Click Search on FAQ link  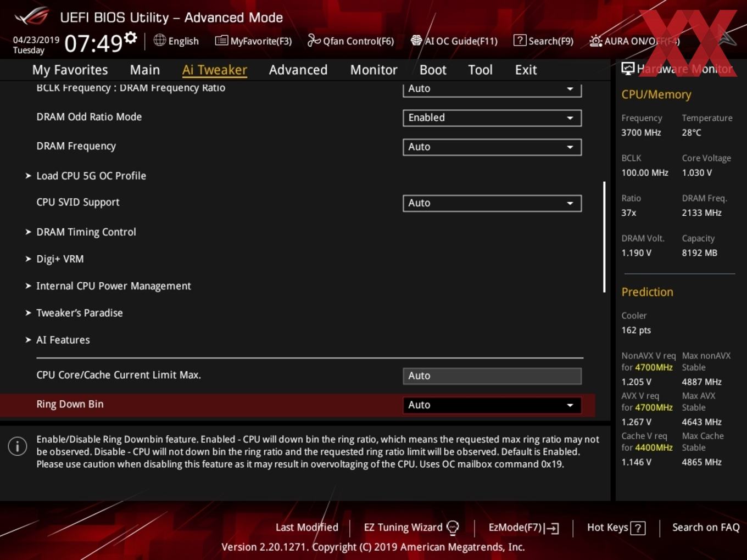706,527
